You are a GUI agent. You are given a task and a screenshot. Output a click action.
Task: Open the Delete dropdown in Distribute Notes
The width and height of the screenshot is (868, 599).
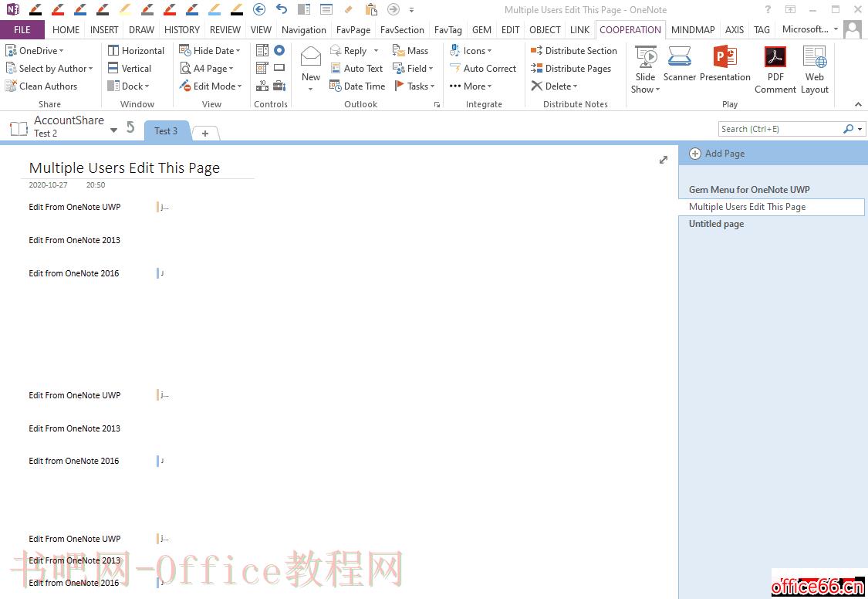553,86
